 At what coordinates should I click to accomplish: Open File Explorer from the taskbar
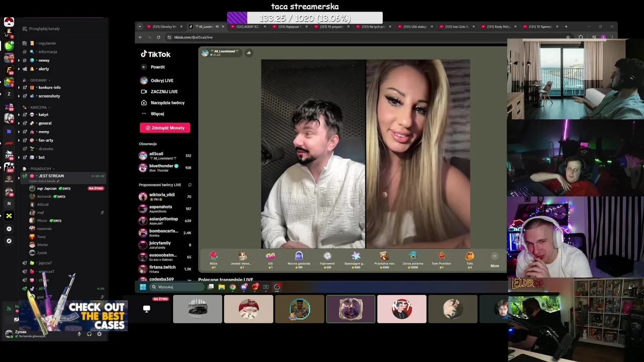pyautogui.click(x=221, y=287)
